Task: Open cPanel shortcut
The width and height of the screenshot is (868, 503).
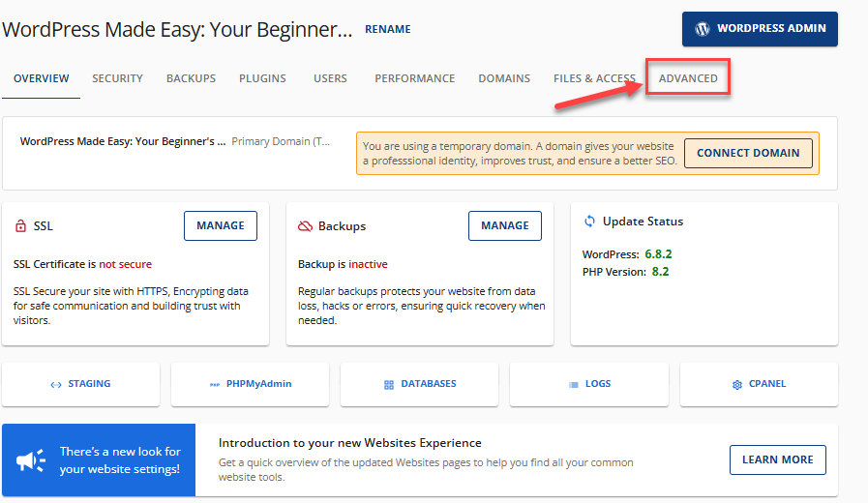Action: tap(759, 384)
